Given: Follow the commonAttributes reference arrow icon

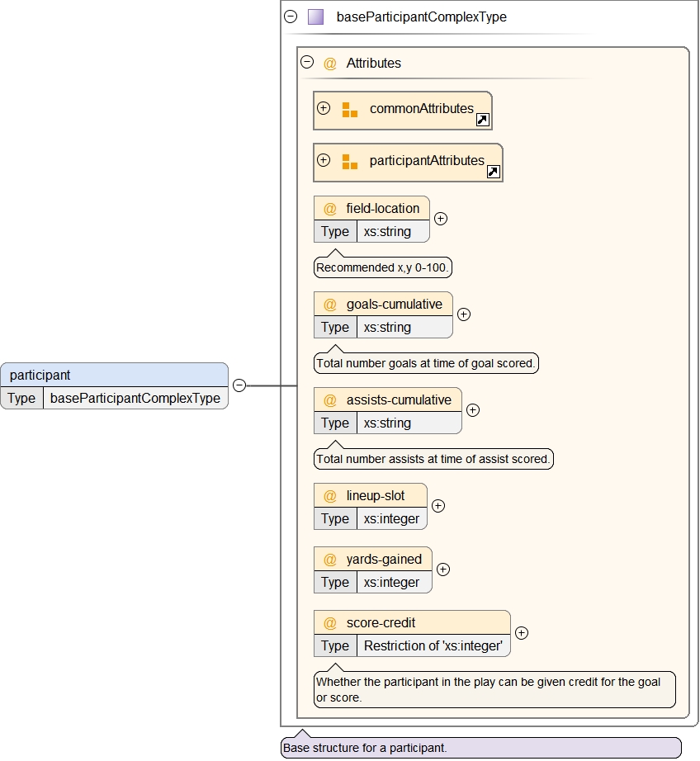Looking at the screenshot, I should (483, 120).
